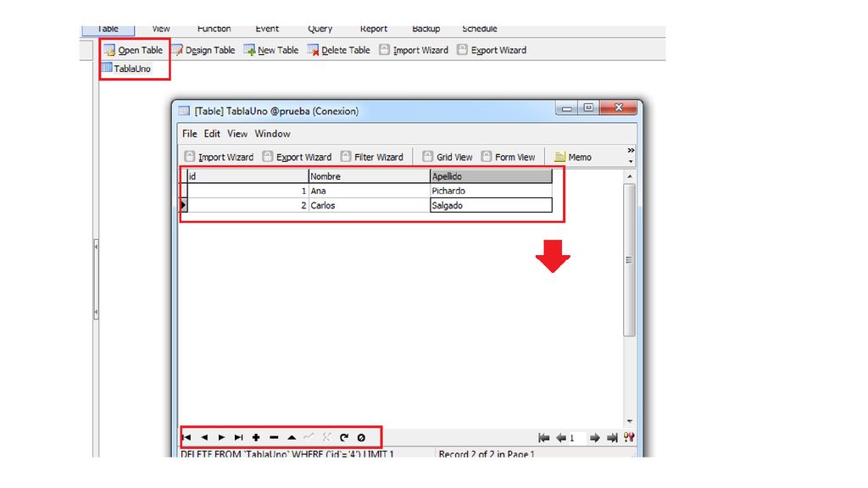Switch to the Table tab
The image size is (868, 488).
point(108,30)
